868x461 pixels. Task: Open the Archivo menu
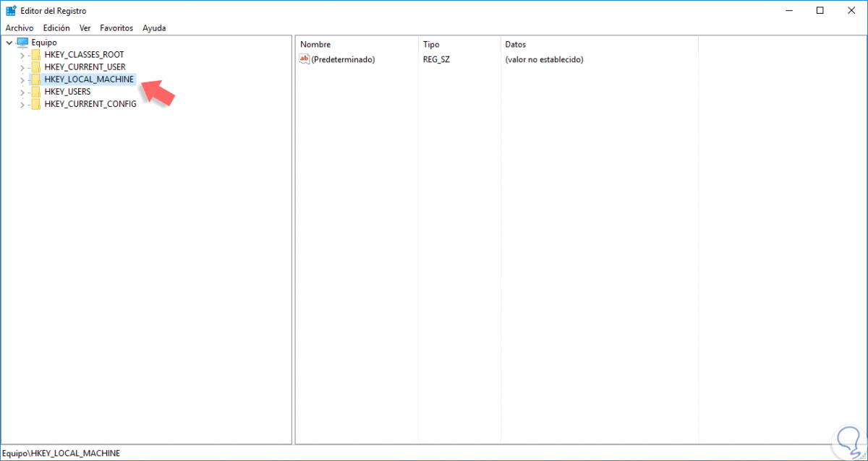(x=20, y=27)
